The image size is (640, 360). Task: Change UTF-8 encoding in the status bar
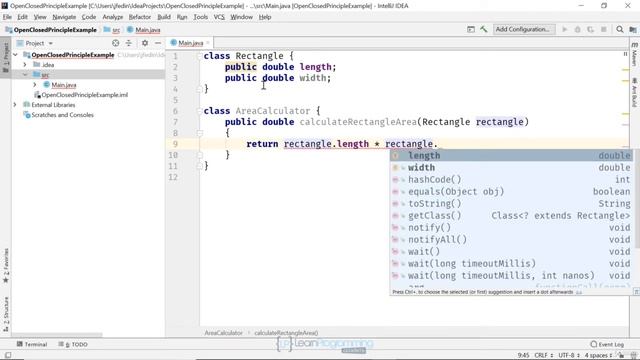point(569,355)
